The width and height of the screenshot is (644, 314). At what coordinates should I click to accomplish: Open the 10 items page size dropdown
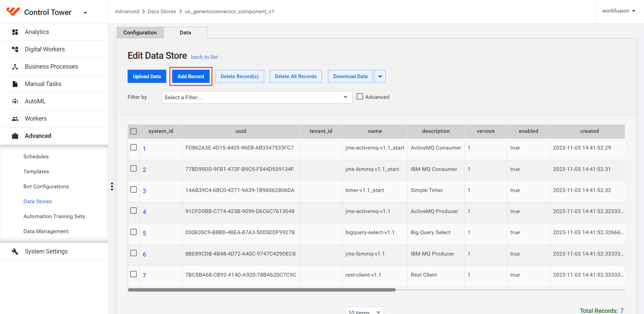coord(365,311)
